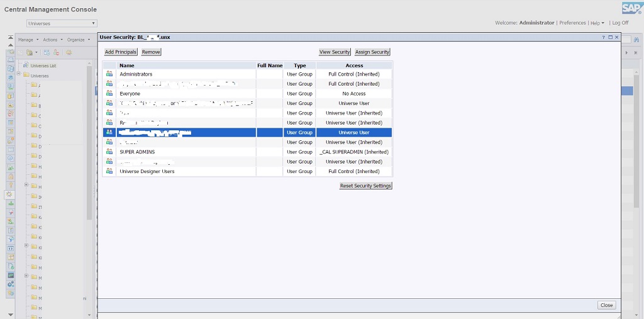Click the star toolbar icon

tap(69, 52)
